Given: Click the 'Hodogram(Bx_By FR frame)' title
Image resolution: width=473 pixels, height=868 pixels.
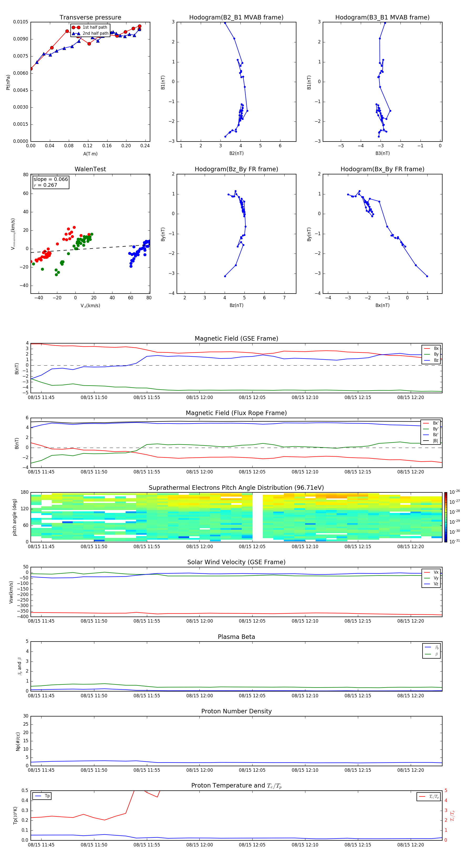Looking at the screenshot, I should point(382,169).
